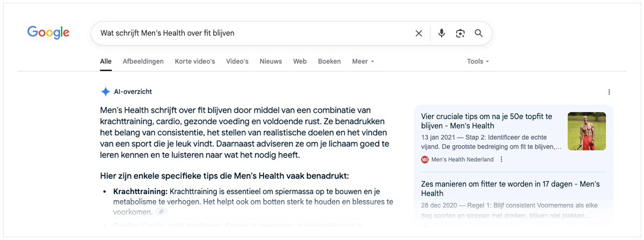
Task: Open the Nieuws tab
Action: point(271,61)
